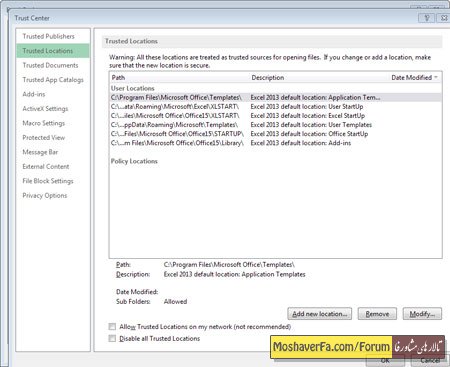Select the Roaming Excel XLSTART location row

pyautogui.click(x=275, y=107)
